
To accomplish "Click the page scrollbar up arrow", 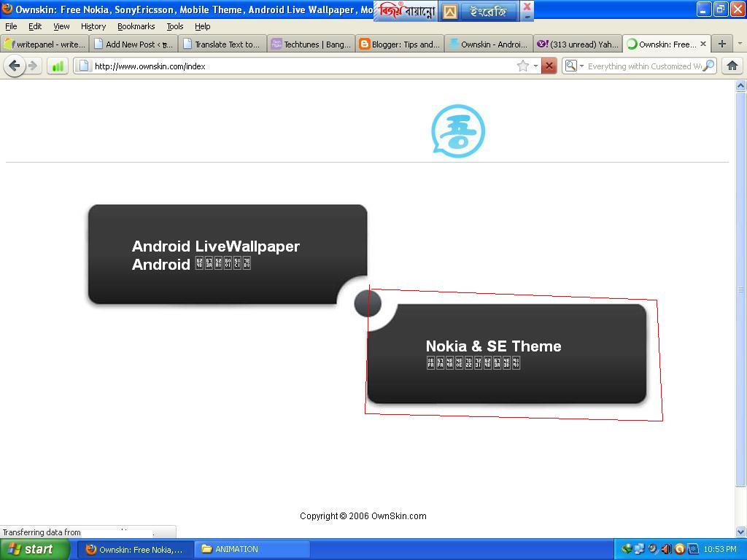I will coord(740,86).
